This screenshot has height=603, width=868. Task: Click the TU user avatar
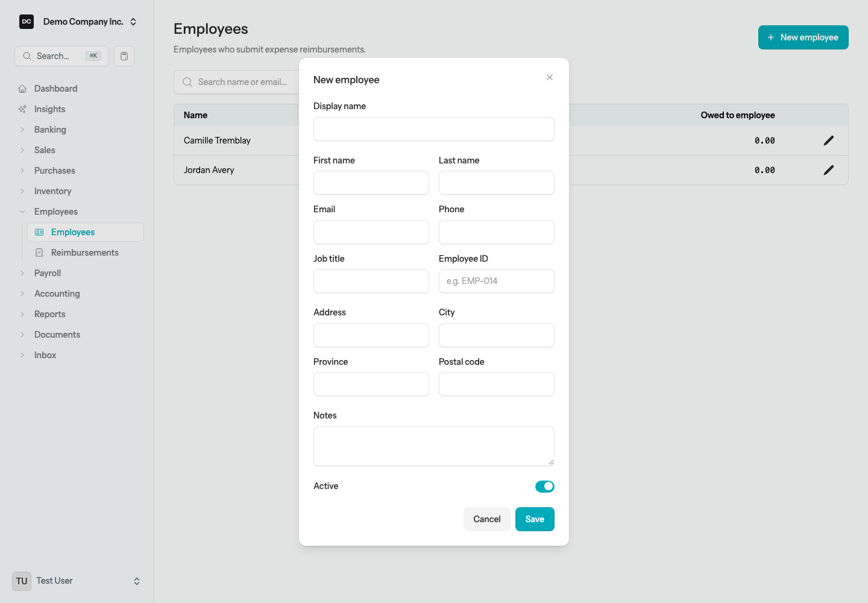coord(22,581)
